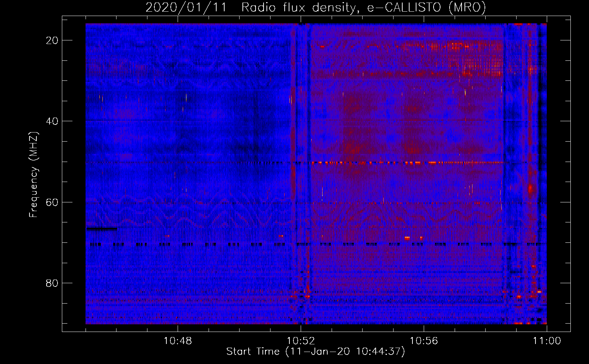Click the 10:52 time tick label

click(x=301, y=341)
